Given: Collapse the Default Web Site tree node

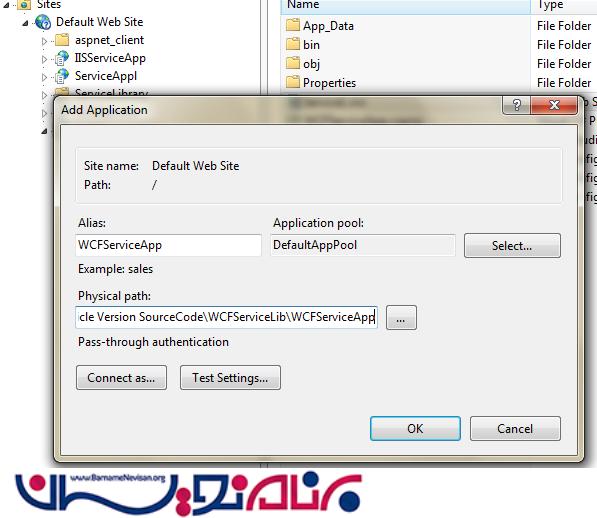Looking at the screenshot, I should click(26, 23).
